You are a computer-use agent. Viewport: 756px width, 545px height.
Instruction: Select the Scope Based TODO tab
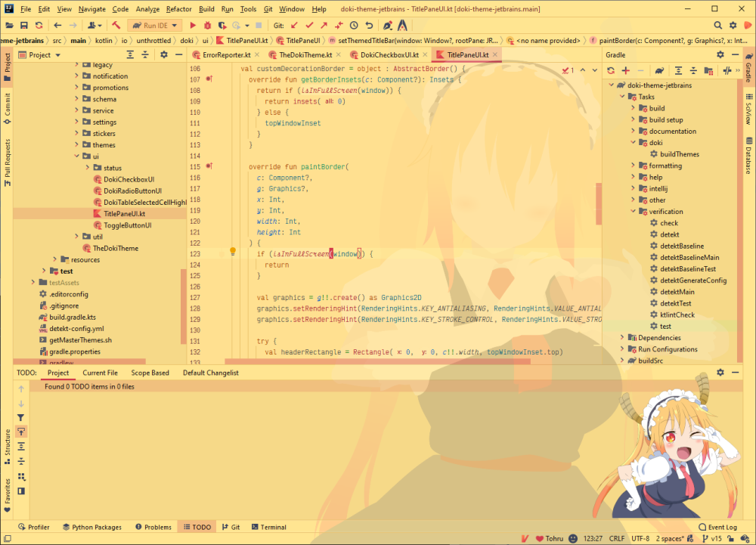(150, 373)
